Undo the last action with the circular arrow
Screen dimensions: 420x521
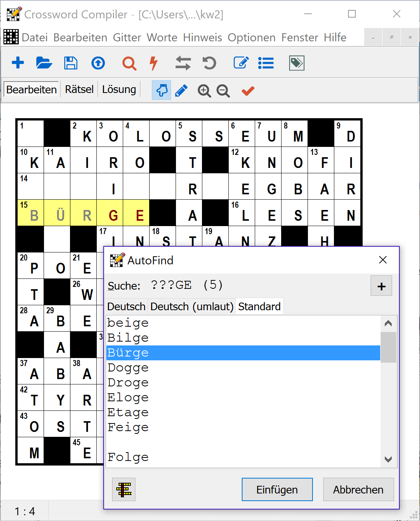point(209,63)
